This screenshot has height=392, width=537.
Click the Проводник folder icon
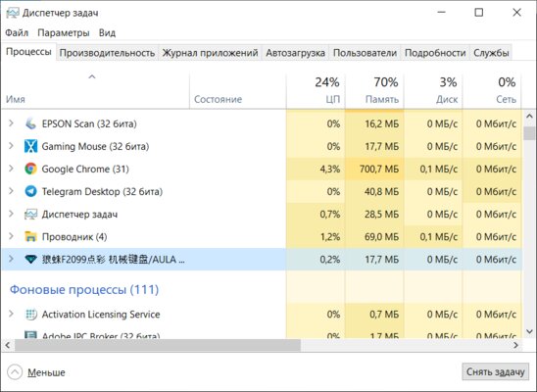coord(30,236)
